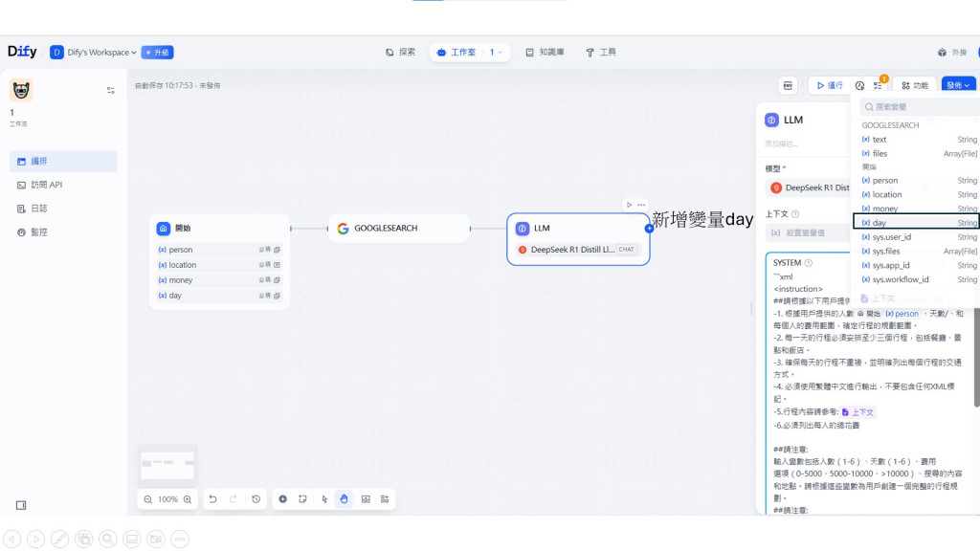980x551 pixels.
Task: Click the 設置變量值 context variable field
Action: coord(809,233)
